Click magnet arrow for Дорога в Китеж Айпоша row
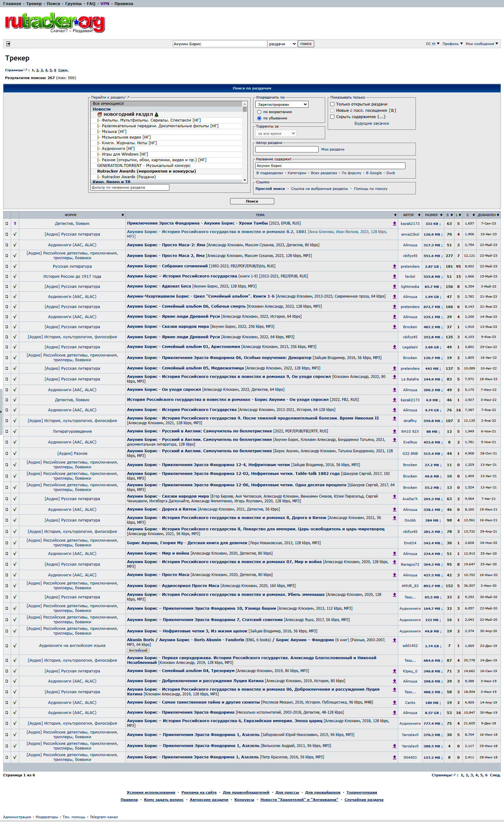504x822 pixels. coord(394,509)
